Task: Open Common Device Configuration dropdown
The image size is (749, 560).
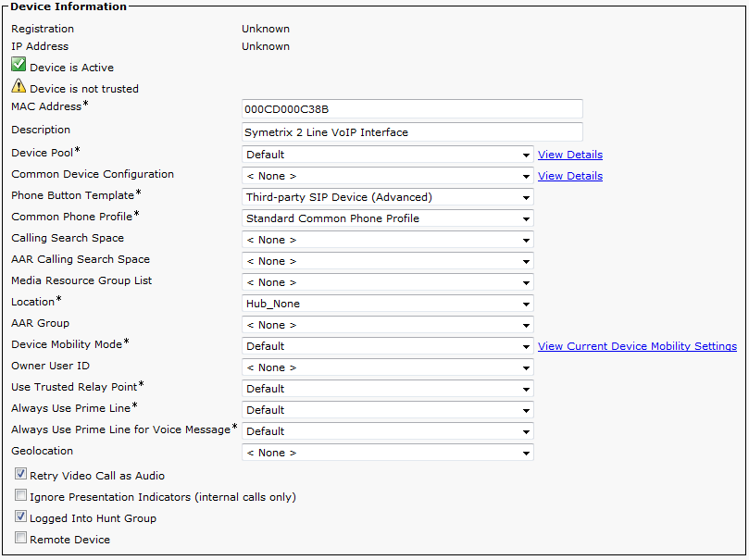Action: tap(387, 176)
